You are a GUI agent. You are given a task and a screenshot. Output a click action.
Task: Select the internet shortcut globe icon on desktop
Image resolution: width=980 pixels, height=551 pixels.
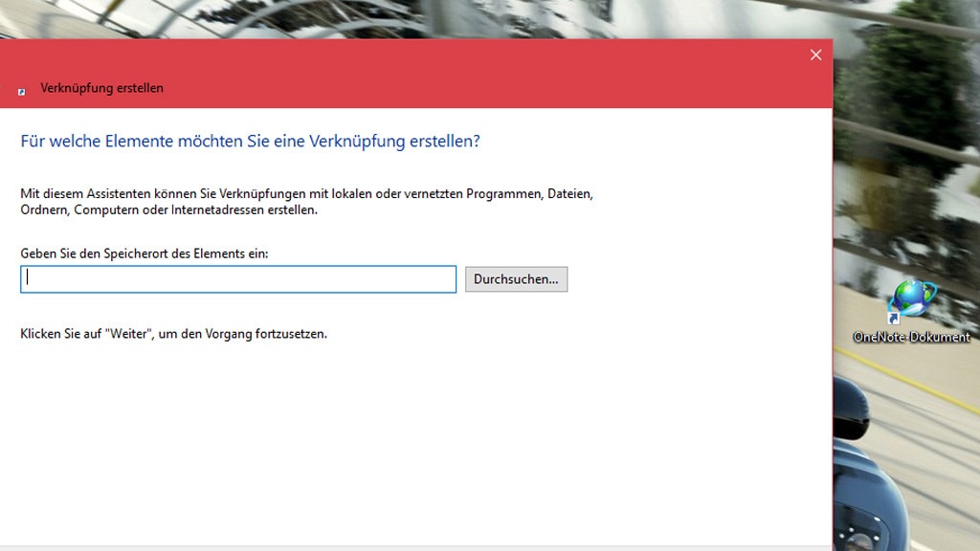pyautogui.click(x=909, y=297)
